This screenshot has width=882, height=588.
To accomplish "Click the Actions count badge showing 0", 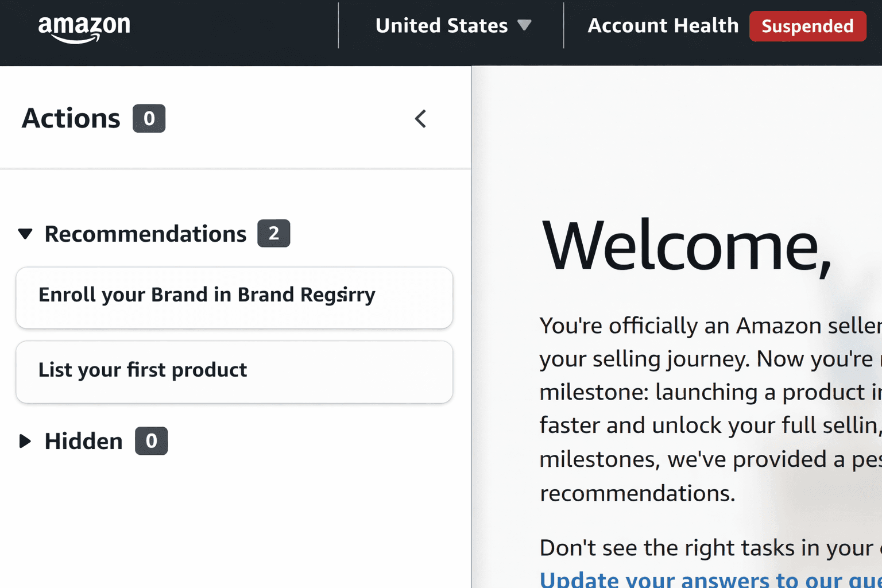I will click(x=148, y=118).
